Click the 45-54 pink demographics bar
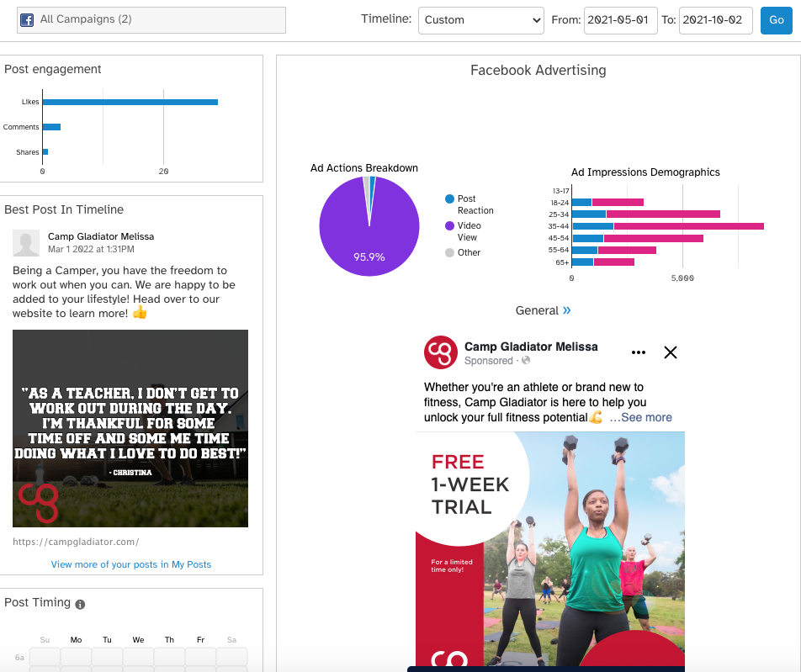 pos(654,239)
